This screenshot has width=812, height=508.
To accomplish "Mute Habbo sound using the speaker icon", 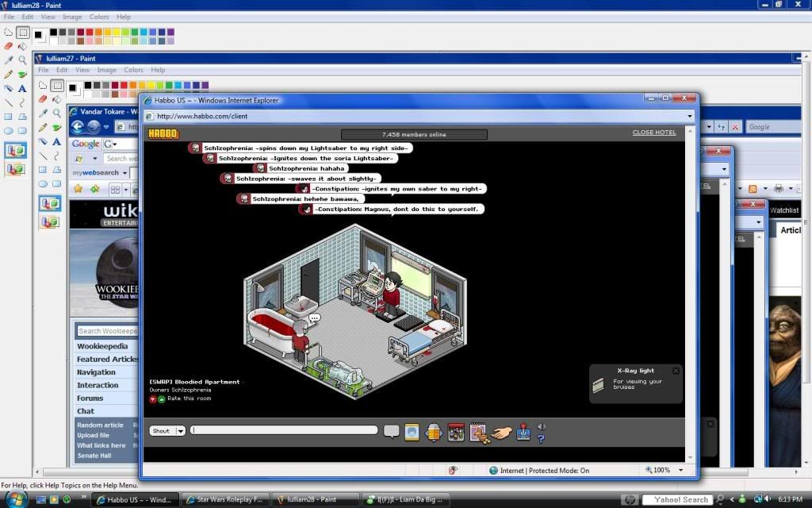I will point(542,427).
